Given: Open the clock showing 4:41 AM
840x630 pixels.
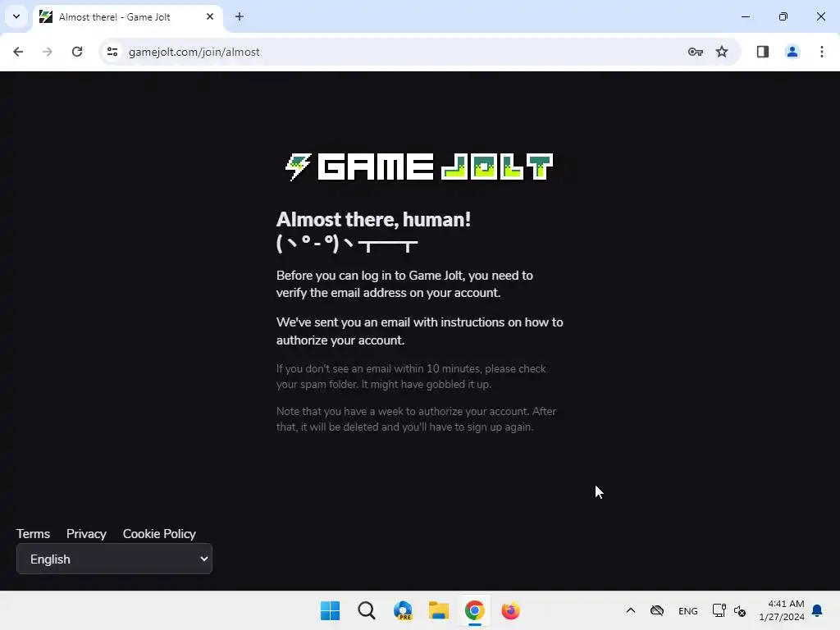Looking at the screenshot, I should click(782, 610).
